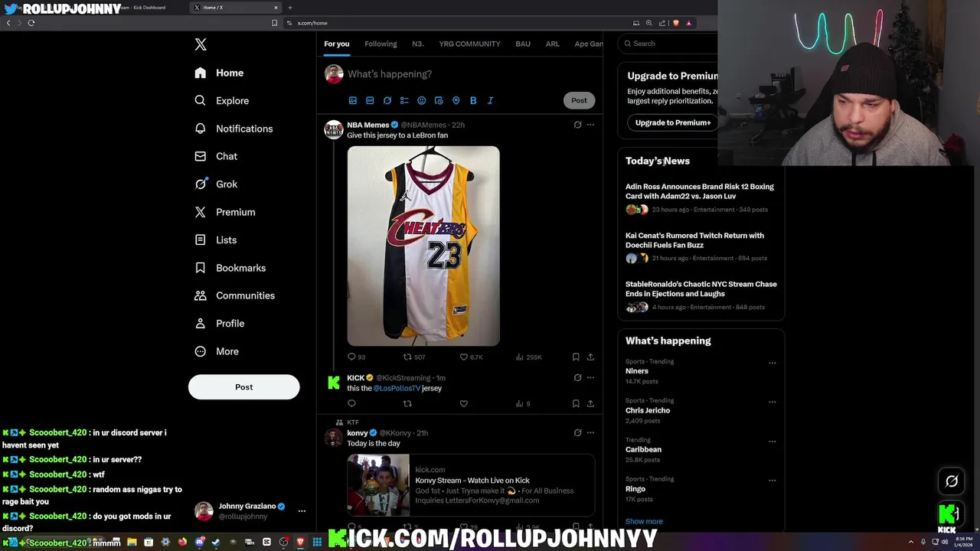The width and height of the screenshot is (980, 551).
Task: Click the X logo in the sidebar
Action: tap(201, 44)
